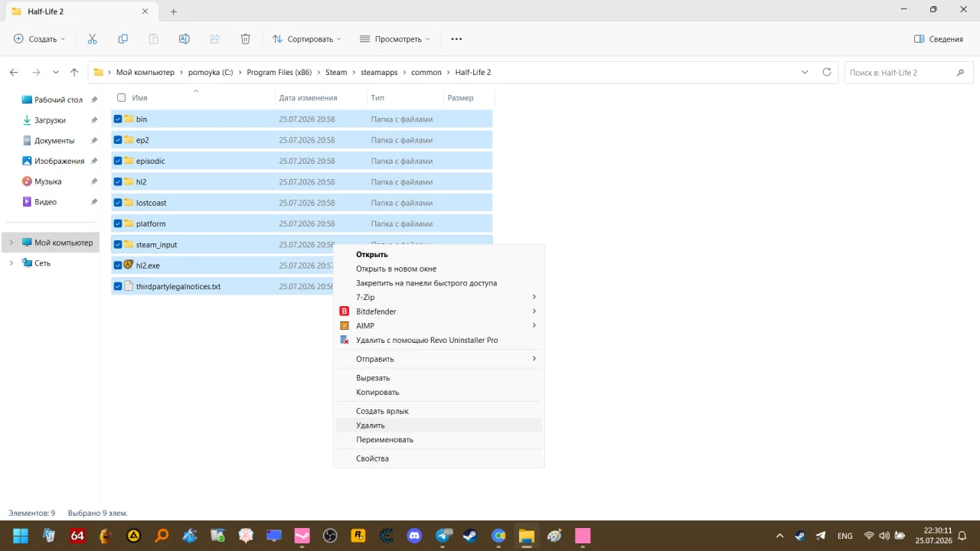This screenshot has height=551, width=980.
Task: Uncheck the episodic folder checkbox
Action: tap(118, 161)
